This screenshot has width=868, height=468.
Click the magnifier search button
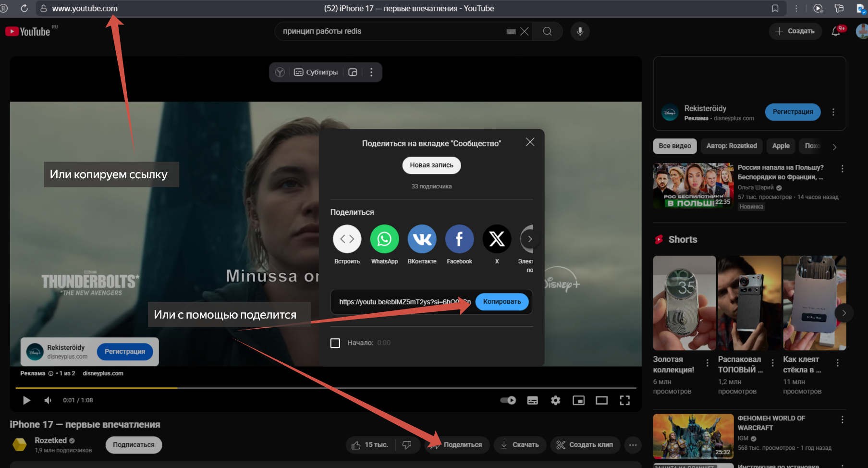pyautogui.click(x=547, y=31)
